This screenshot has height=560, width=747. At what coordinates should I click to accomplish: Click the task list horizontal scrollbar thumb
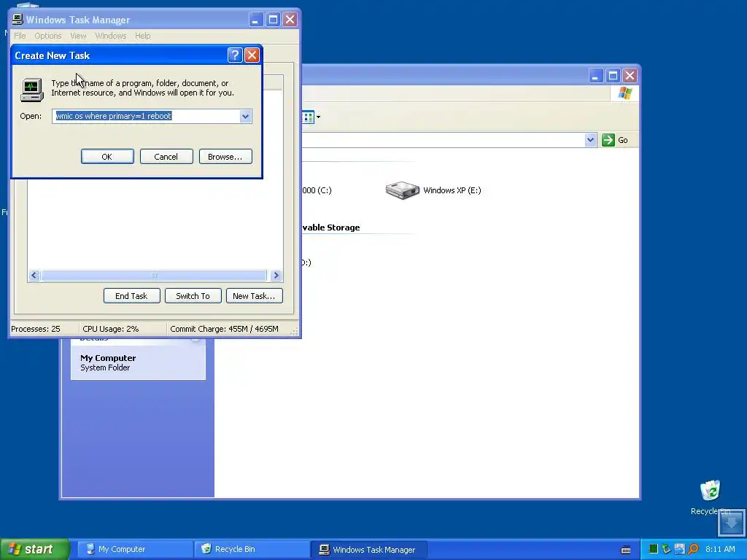tap(154, 275)
